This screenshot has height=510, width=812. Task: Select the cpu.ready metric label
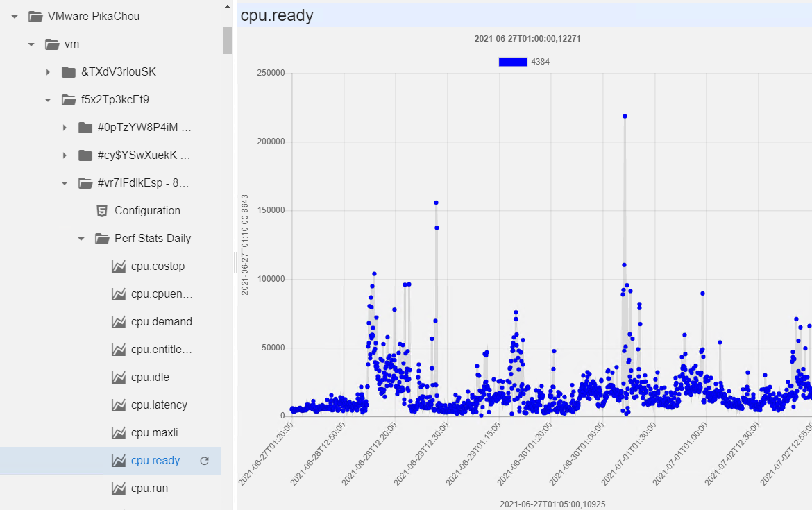tap(155, 460)
